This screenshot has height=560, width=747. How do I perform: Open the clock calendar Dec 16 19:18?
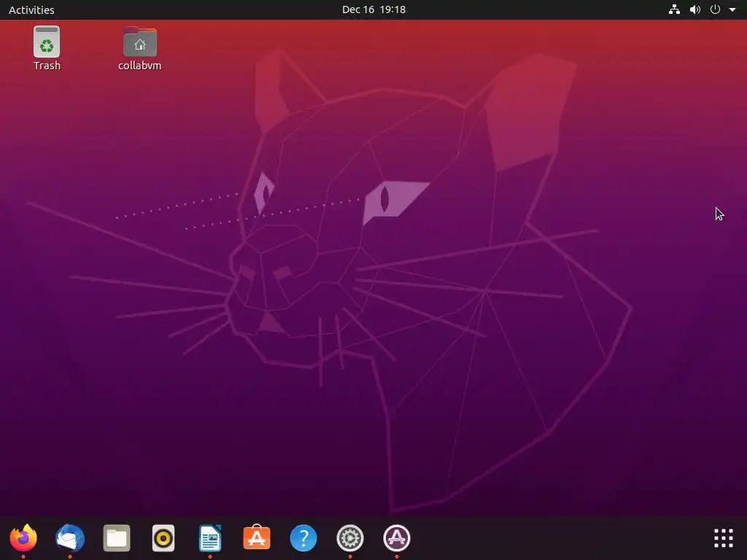374,9
